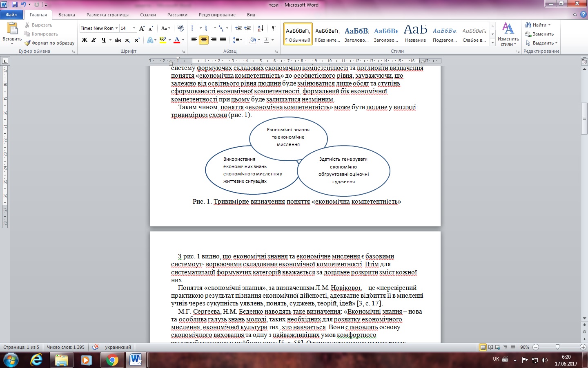Apply shading to the paragraph
The width and height of the screenshot is (588, 368).
253,40
